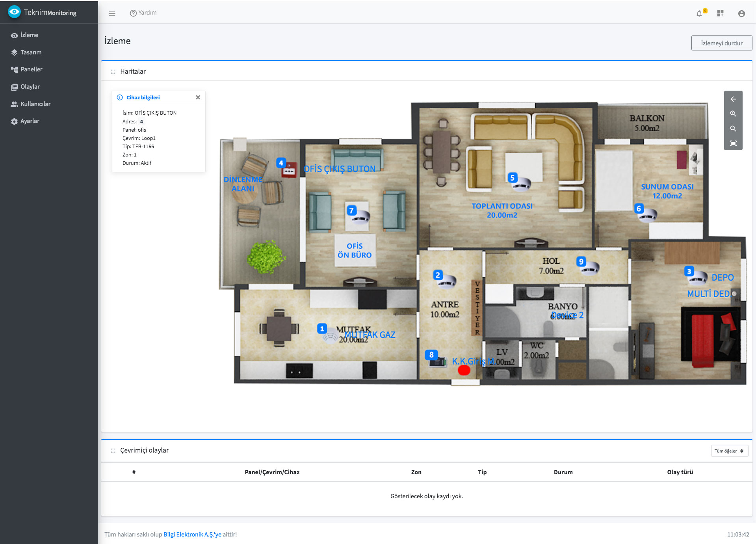Click the notification bell icon
Image resolution: width=756 pixels, height=544 pixels.
point(700,13)
